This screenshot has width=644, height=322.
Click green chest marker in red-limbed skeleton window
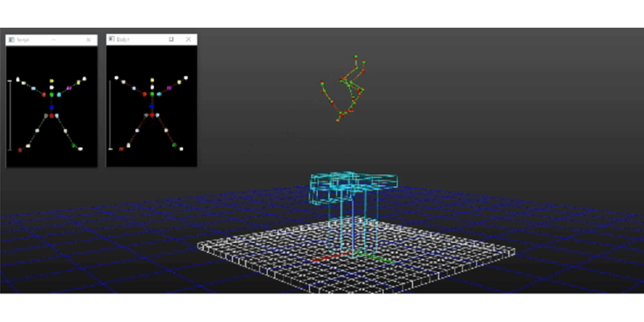[152, 94]
